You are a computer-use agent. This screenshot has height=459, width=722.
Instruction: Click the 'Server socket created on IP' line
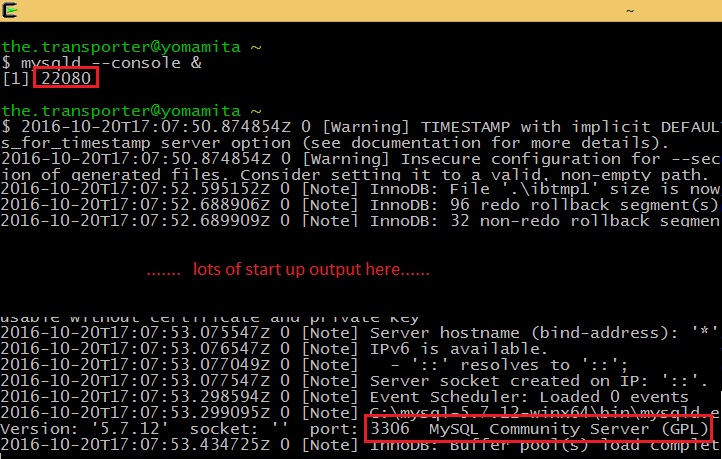coord(355,381)
